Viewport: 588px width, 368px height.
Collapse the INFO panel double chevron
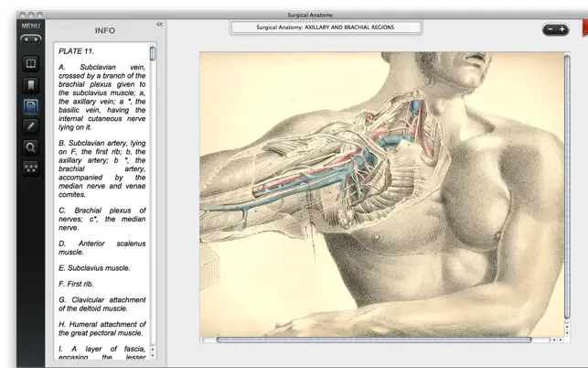pyautogui.click(x=160, y=25)
